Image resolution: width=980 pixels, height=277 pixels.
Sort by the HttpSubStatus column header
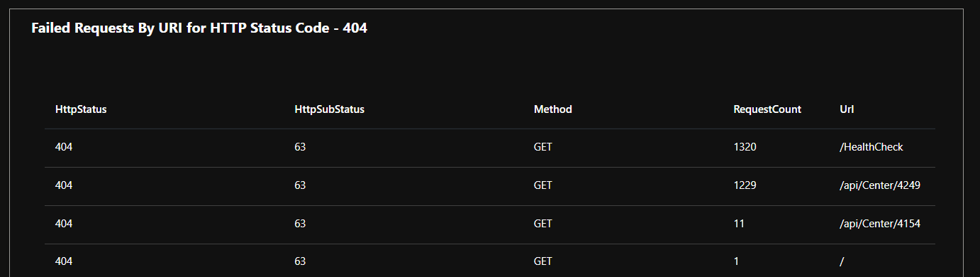(x=329, y=109)
